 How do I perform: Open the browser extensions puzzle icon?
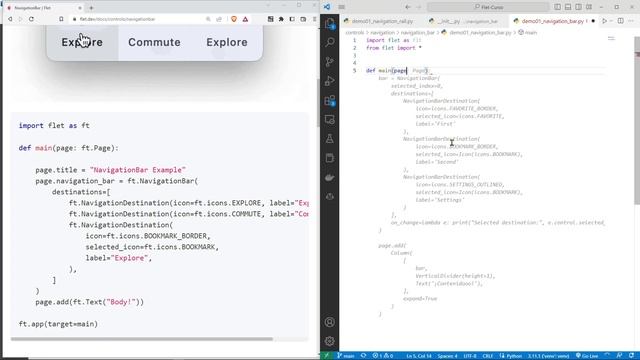[x=281, y=19]
